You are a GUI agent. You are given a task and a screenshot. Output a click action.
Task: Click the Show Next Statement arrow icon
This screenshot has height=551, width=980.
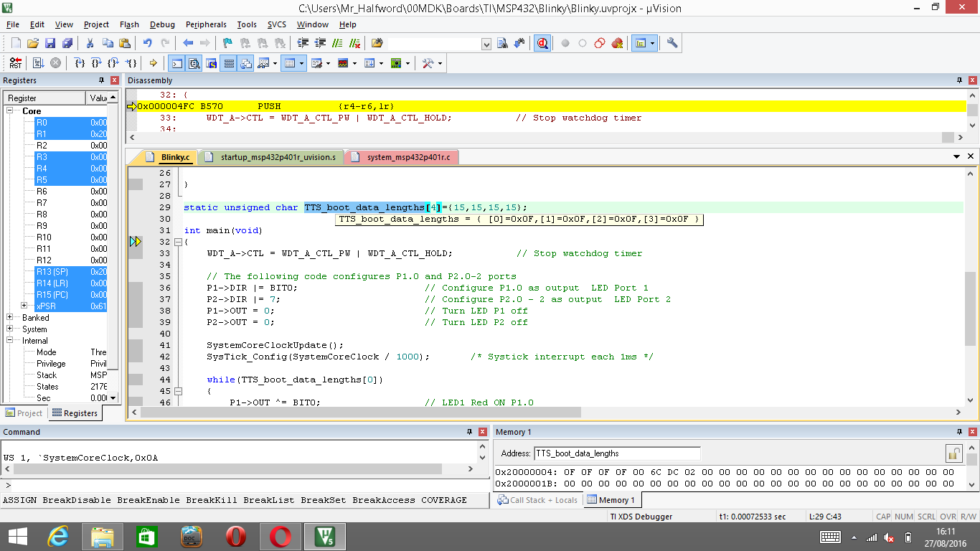coord(153,63)
